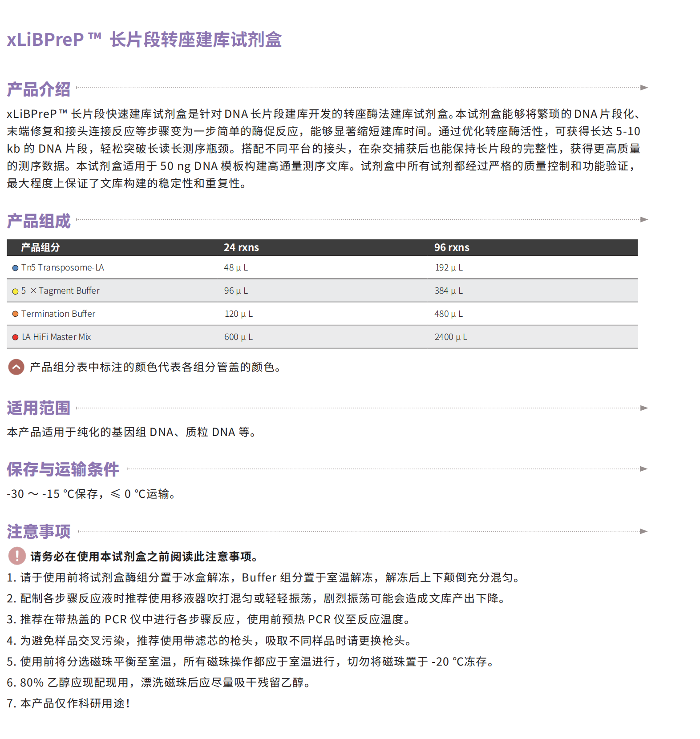Viewport: 700px width, 739px height.
Task: Click the 96 μL value
Action: [x=236, y=291]
